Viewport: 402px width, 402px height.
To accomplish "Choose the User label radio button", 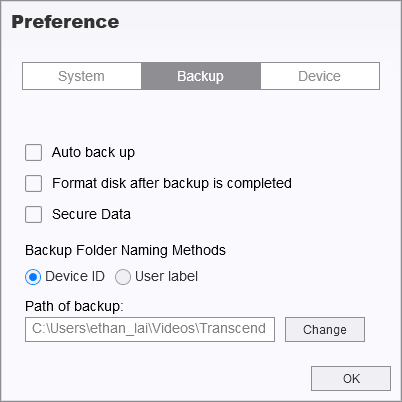I will [123, 277].
